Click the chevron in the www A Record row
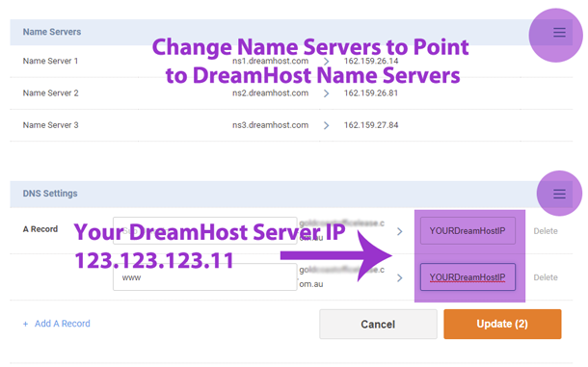The image size is (588, 367). tap(400, 277)
